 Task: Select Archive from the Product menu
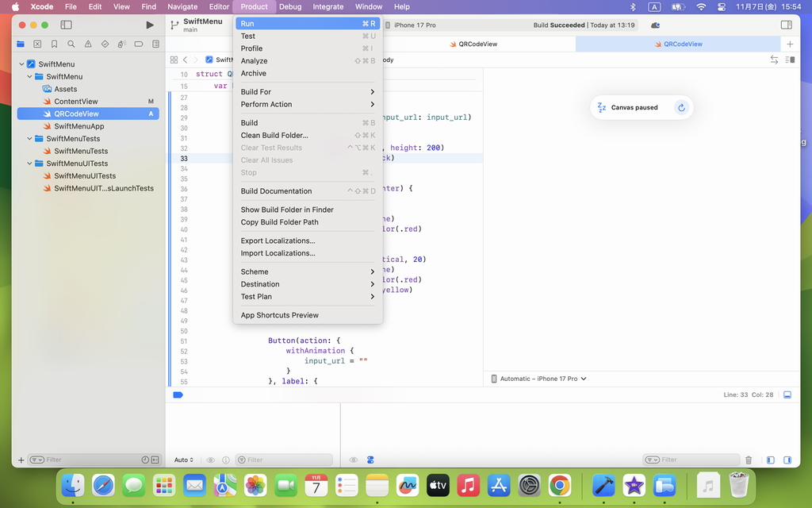(x=254, y=73)
